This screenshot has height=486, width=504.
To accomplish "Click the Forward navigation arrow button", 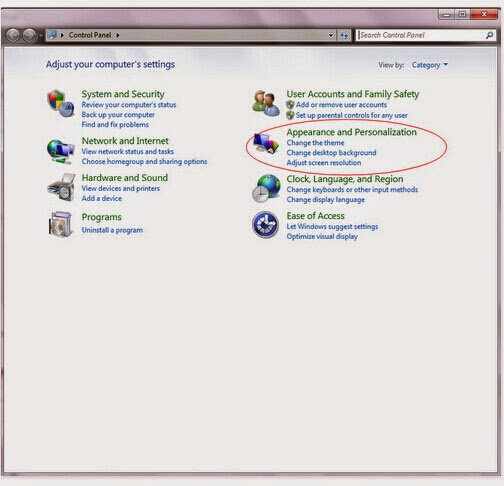I will (x=29, y=35).
